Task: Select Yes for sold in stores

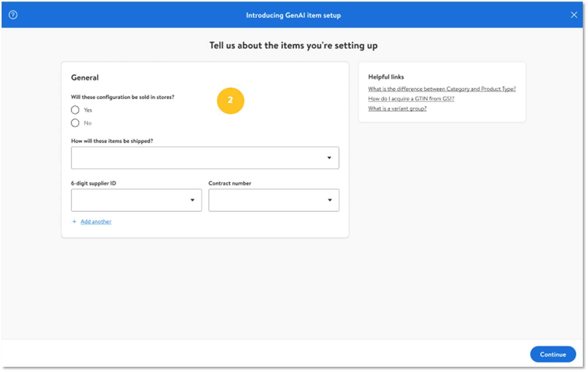Action: (x=75, y=110)
